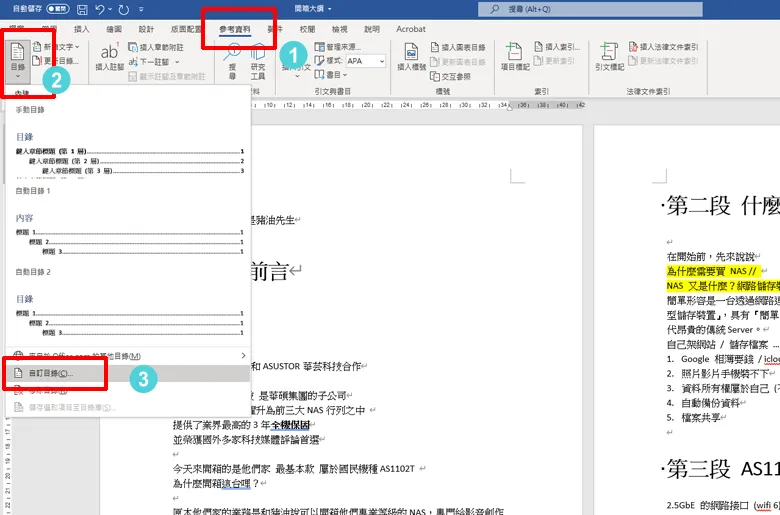Click the horizontal ruler above the document

click(418, 105)
